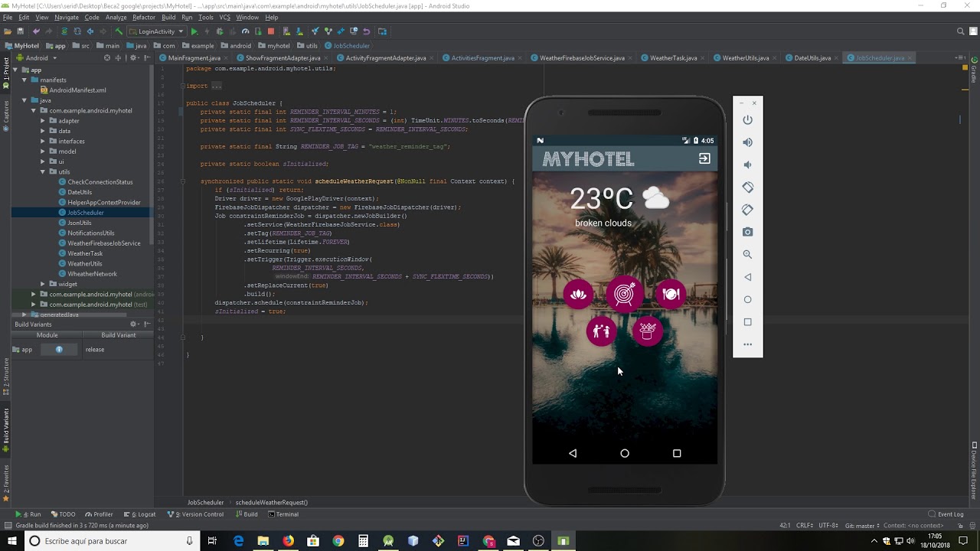Click the search magnifier at top right
Screen dimensions: 980x551
point(960,31)
